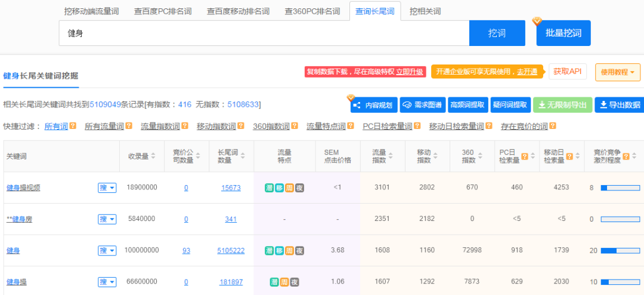Click help icon next to 360指数词 filter

295,125
